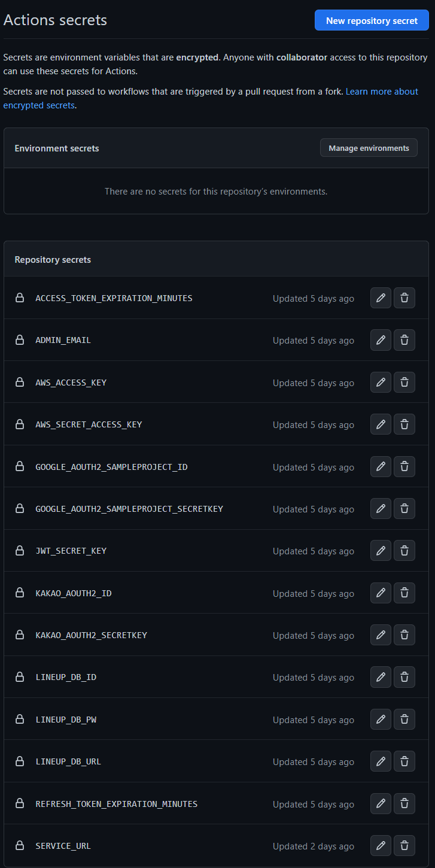The image size is (435, 868).
Task: Click the Repository secrets section header
Action: (53, 259)
